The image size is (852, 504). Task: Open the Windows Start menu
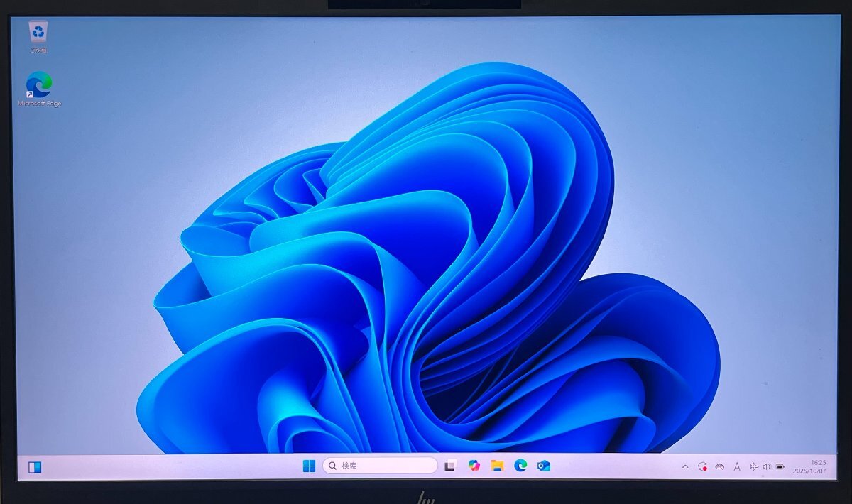coord(310,466)
